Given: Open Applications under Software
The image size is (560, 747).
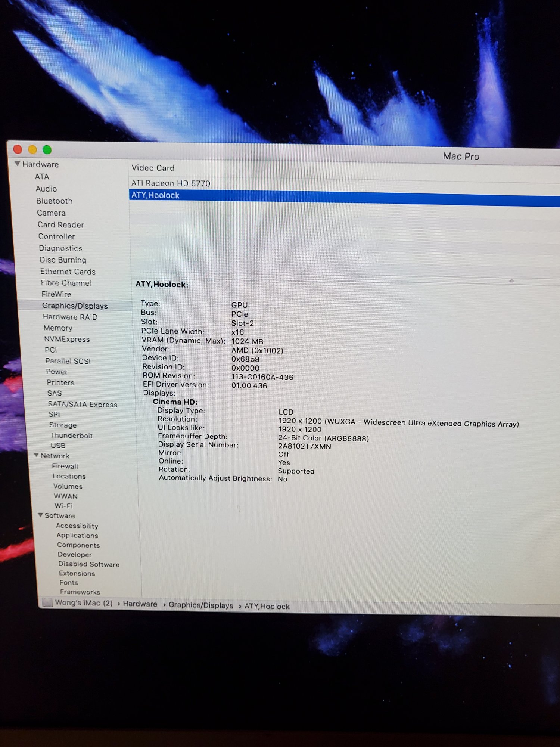Looking at the screenshot, I should [77, 536].
